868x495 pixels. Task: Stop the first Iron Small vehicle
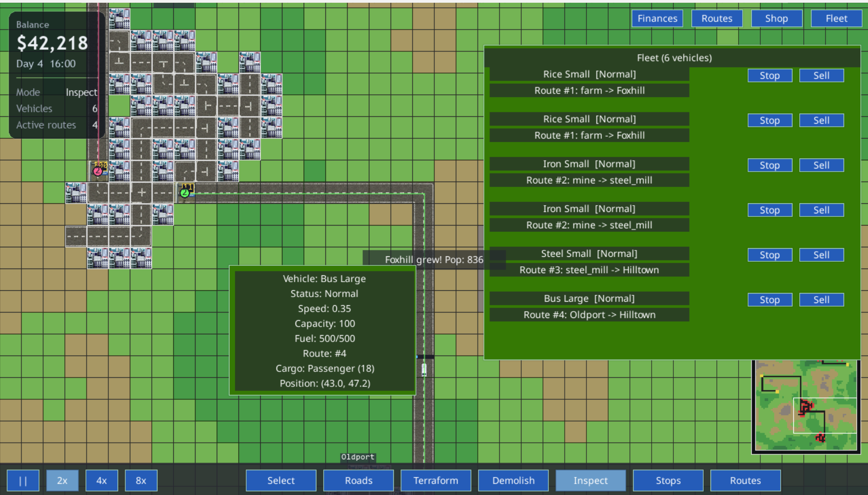[x=770, y=165]
